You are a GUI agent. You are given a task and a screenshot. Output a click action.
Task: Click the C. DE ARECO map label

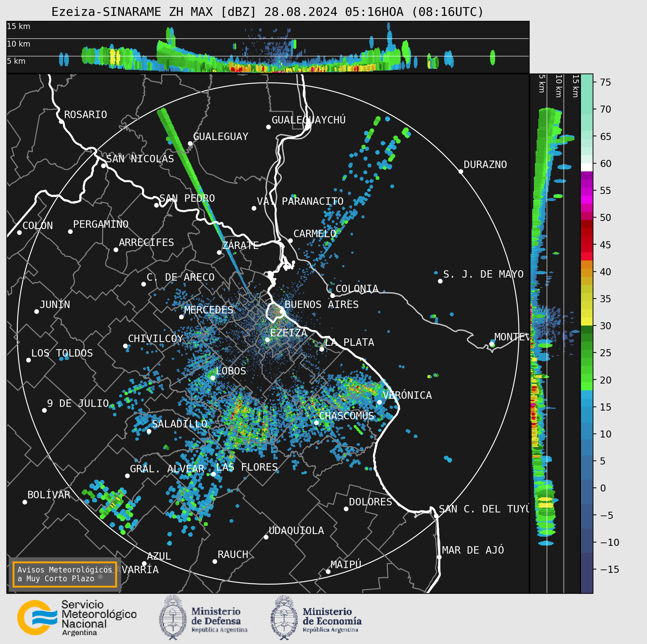[181, 277]
